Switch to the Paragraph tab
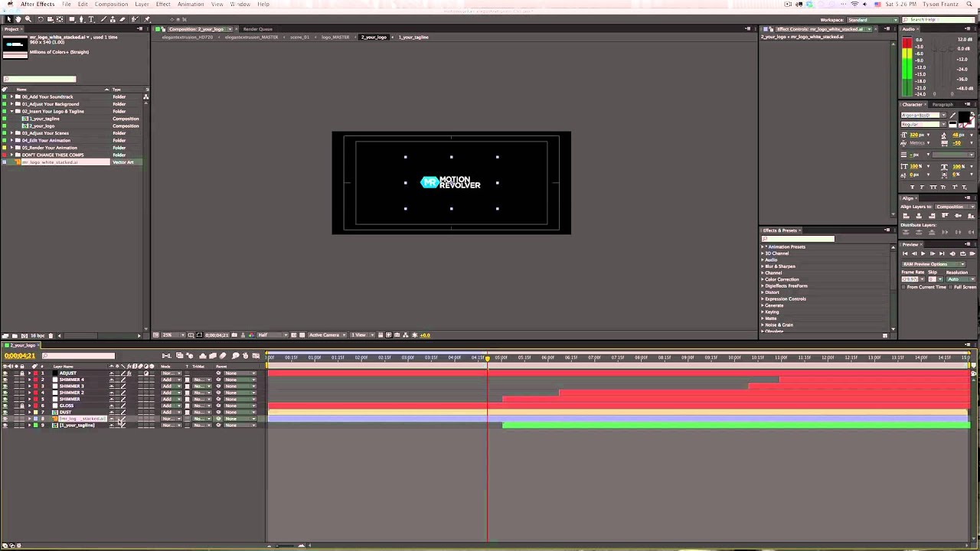Screen dimensions: 980x551 (942, 105)
